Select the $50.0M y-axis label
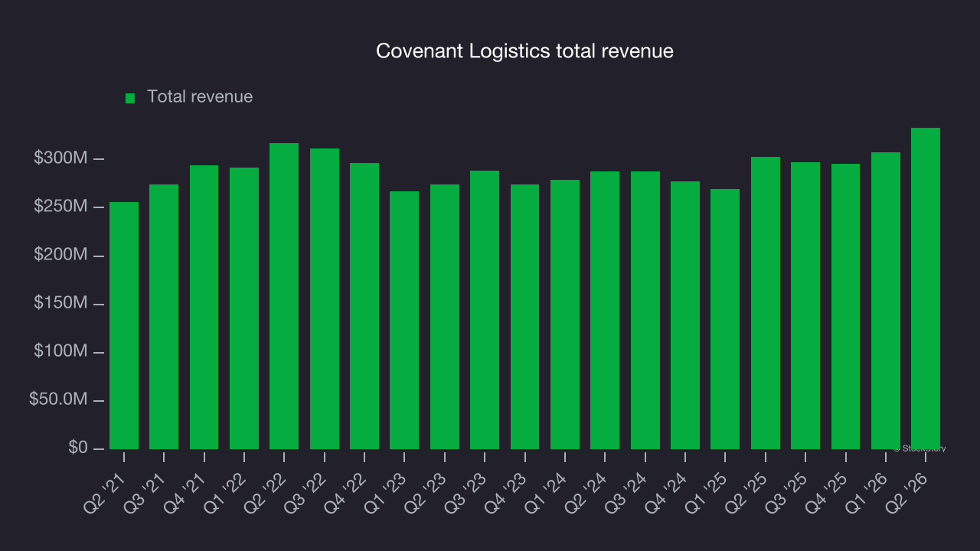 tap(58, 400)
